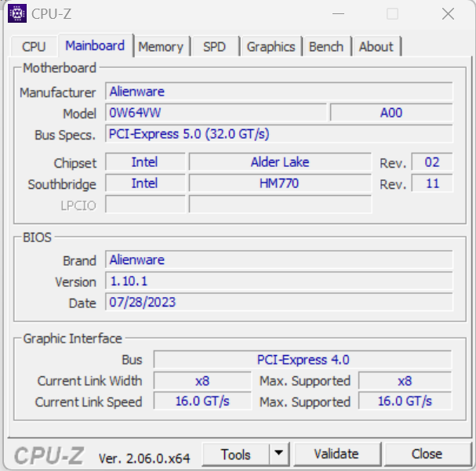The width and height of the screenshot is (476, 471).
Task: Click the Chipset Rev. value 02
Action: pyautogui.click(x=432, y=162)
